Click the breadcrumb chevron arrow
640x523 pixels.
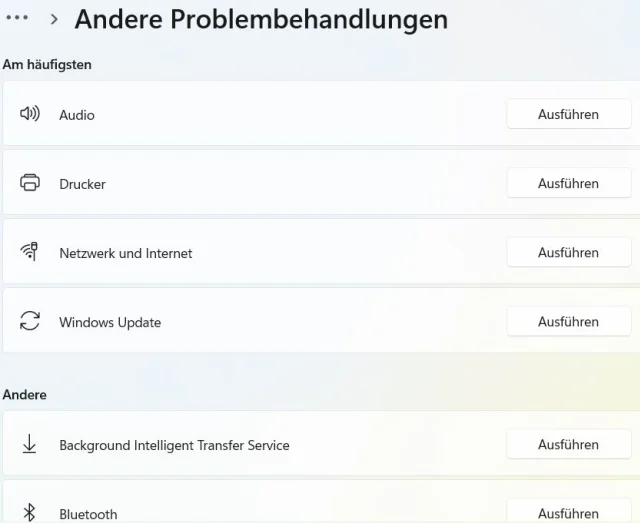pos(54,19)
